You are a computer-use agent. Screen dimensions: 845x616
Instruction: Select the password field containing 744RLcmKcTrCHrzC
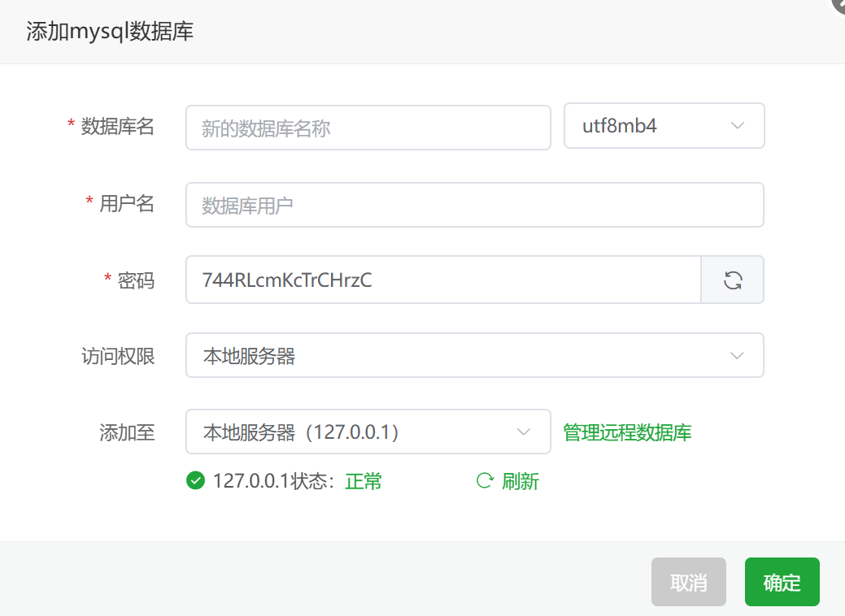pos(442,280)
